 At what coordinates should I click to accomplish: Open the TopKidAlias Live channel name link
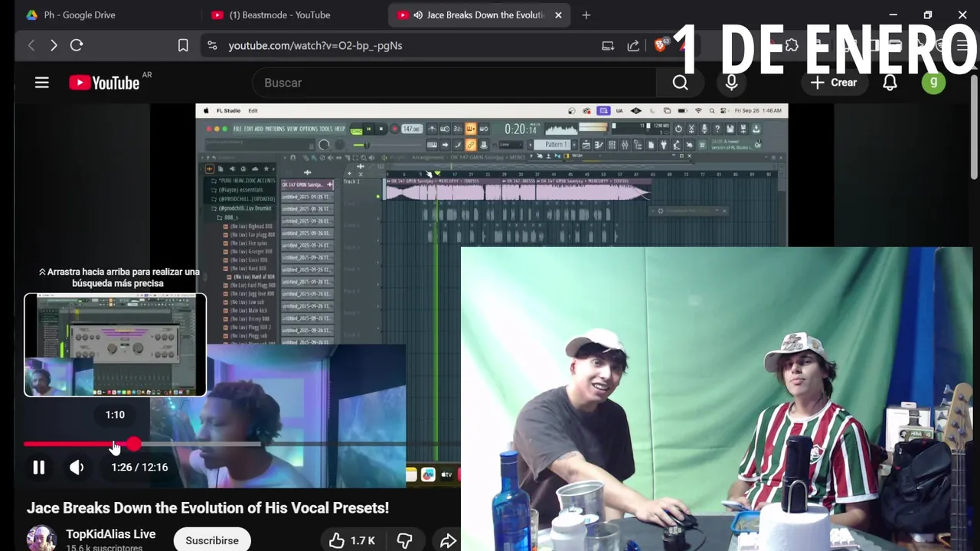(x=110, y=534)
